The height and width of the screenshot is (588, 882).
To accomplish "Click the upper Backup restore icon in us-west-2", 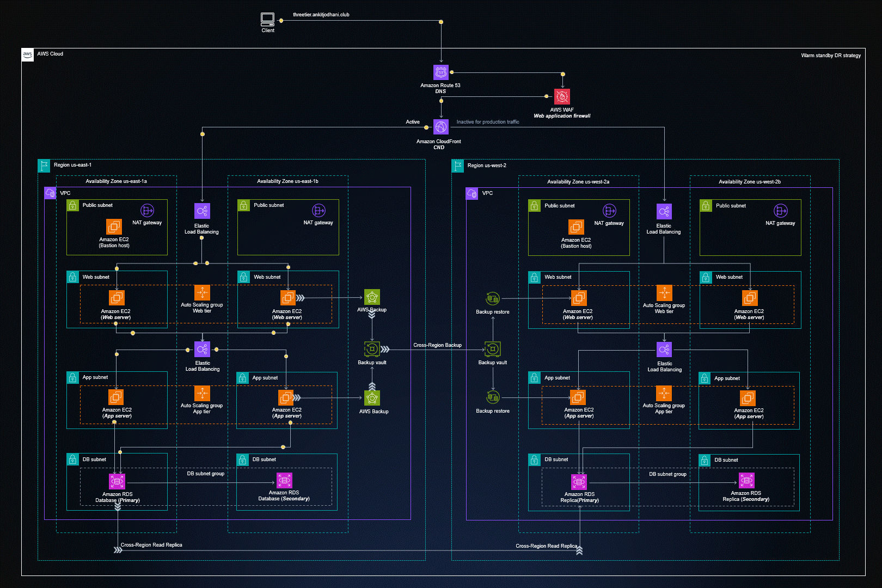I will [493, 299].
